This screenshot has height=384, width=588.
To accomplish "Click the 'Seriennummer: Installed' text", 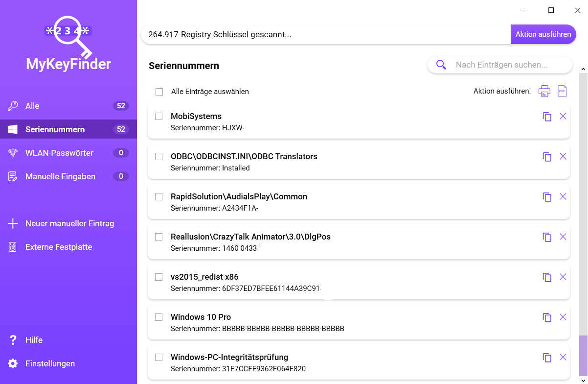I will 210,168.
